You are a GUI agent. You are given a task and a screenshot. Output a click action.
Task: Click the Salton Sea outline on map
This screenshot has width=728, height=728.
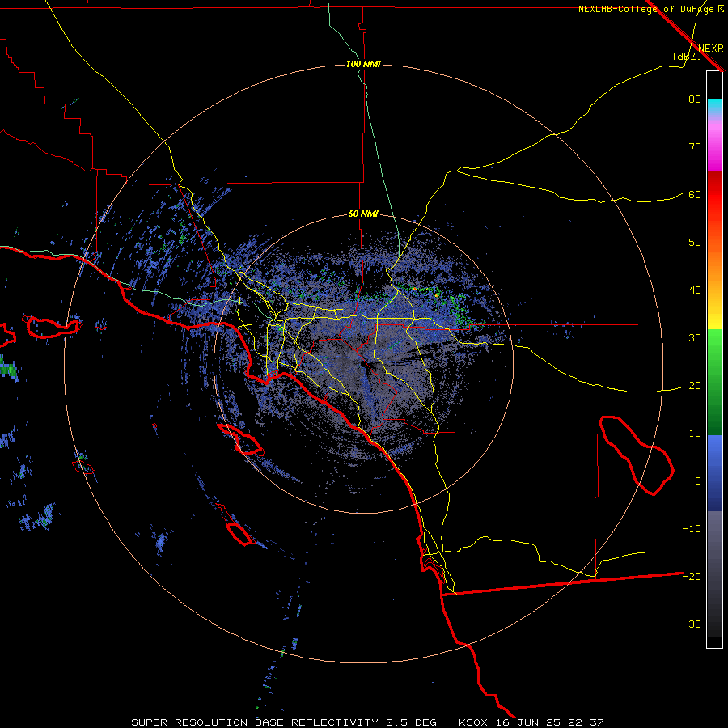[x=637, y=455]
